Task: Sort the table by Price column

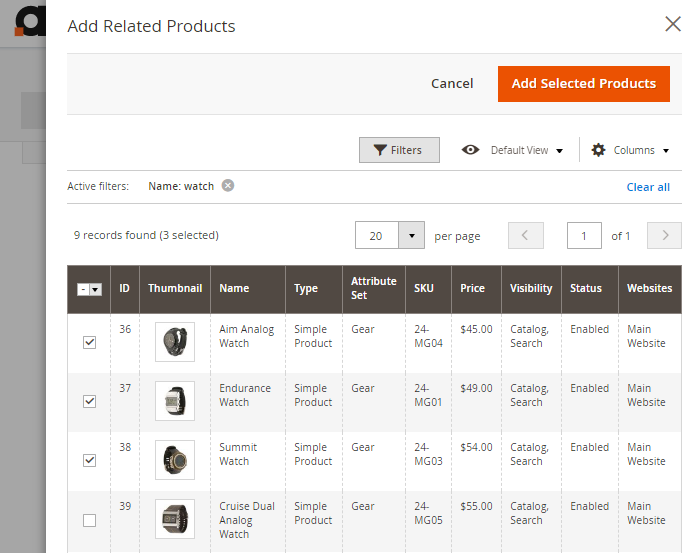Action: click(x=472, y=288)
